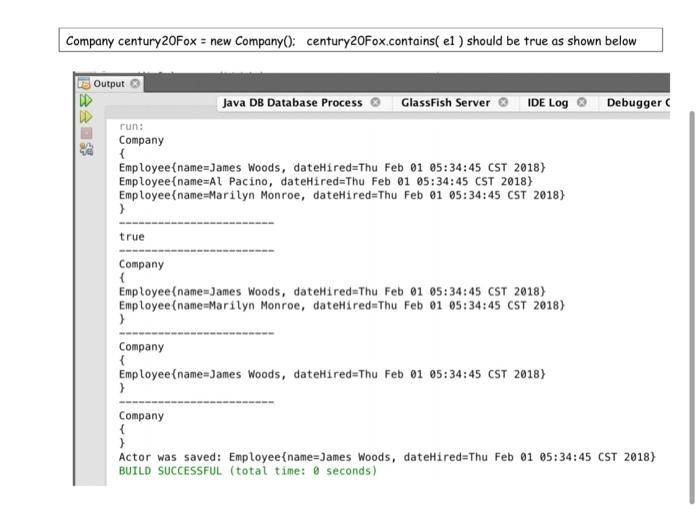Close the GlassFish Server tab
700x522 pixels.
click(x=503, y=102)
